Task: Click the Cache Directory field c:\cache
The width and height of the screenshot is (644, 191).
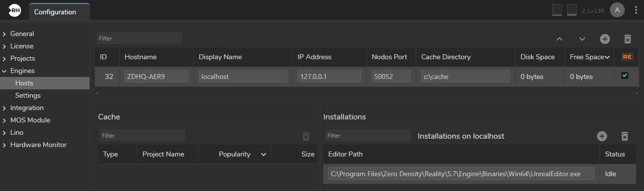Action: pyautogui.click(x=465, y=76)
